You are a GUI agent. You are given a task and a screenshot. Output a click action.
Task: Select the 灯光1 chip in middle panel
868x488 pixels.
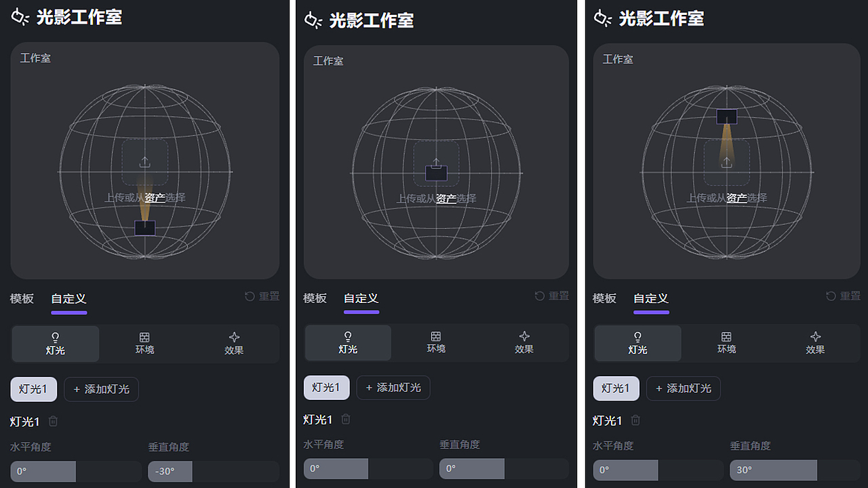326,388
